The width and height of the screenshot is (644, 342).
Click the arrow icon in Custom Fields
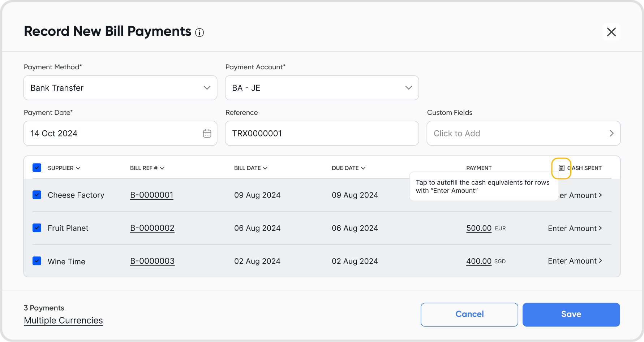click(611, 133)
